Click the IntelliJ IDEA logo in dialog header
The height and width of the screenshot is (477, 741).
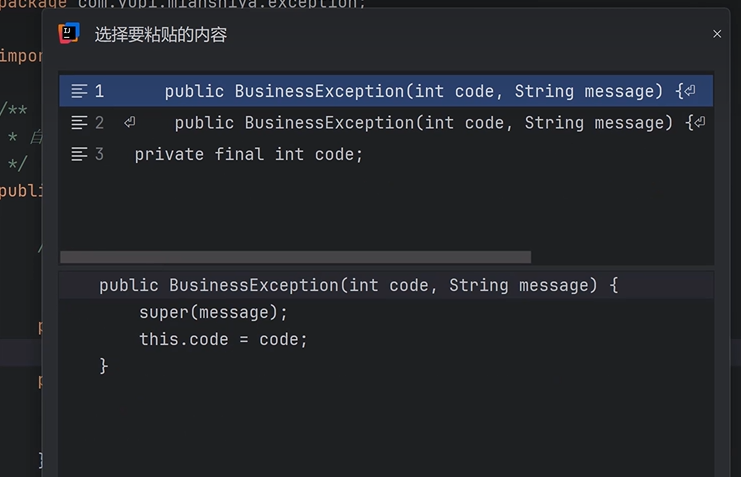point(69,34)
